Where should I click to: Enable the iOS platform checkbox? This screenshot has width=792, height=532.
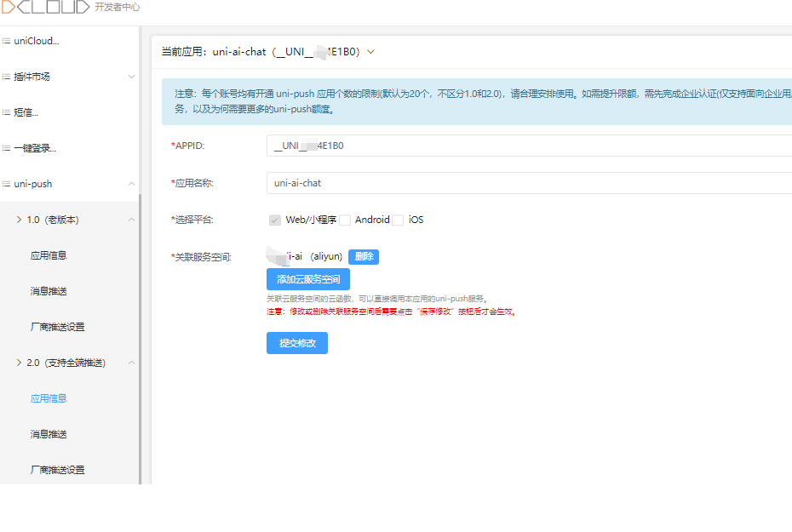(x=398, y=220)
